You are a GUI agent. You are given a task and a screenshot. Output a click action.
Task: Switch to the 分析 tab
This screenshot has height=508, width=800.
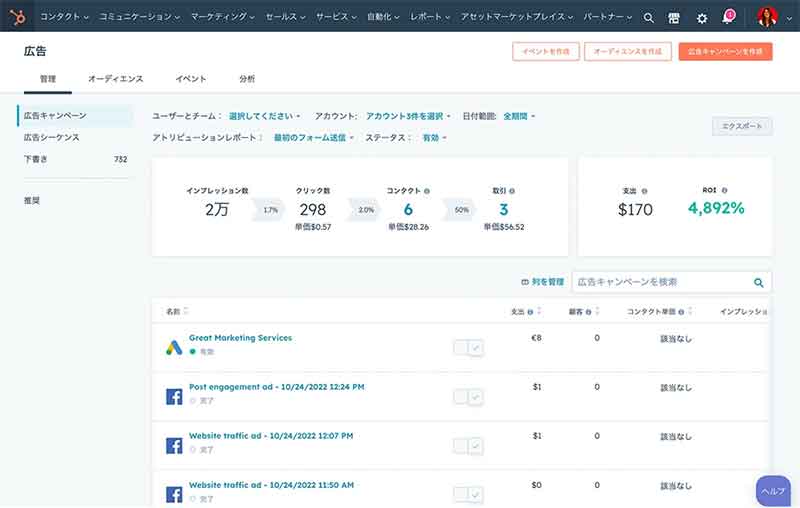[247, 79]
